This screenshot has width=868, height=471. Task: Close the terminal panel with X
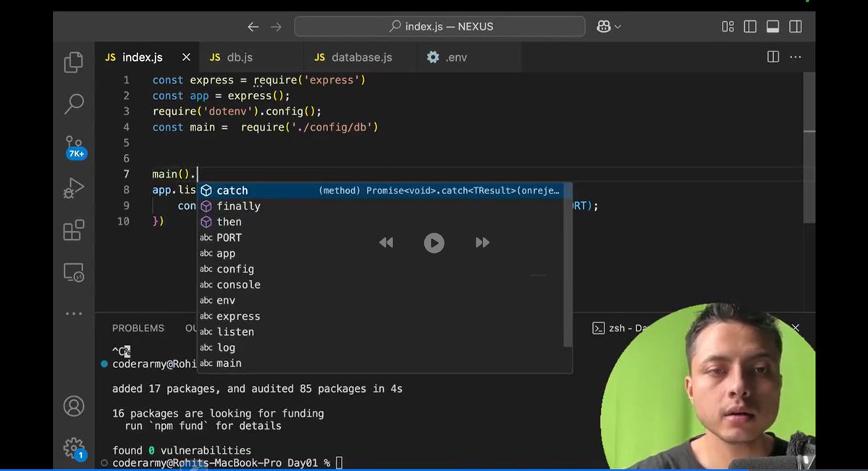[x=796, y=328]
